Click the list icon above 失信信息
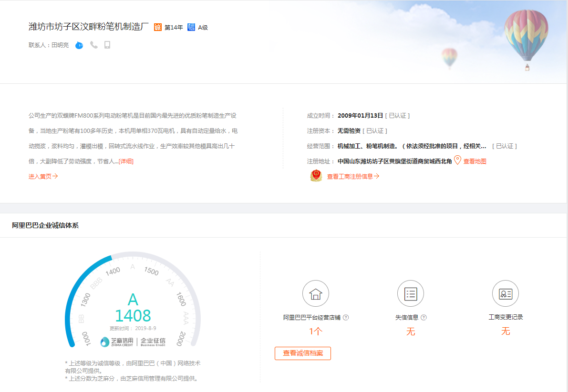Viewport: 568px width, 392px height. click(410, 293)
